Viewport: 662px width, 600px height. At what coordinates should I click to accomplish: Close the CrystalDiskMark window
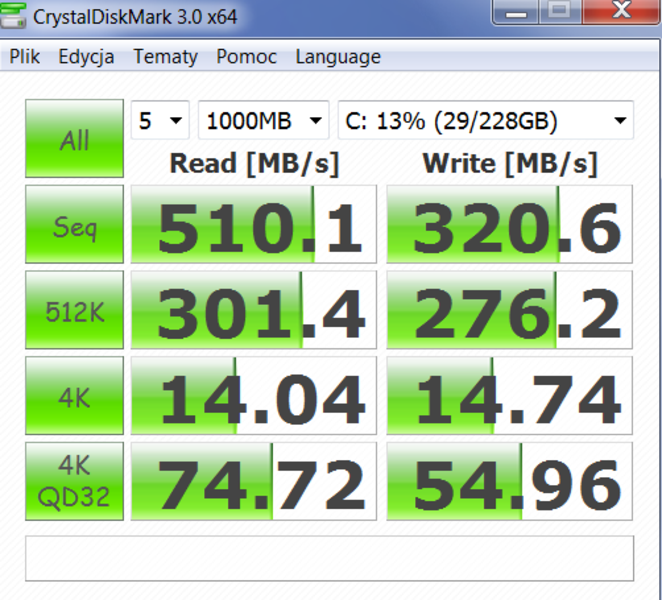click(621, 12)
